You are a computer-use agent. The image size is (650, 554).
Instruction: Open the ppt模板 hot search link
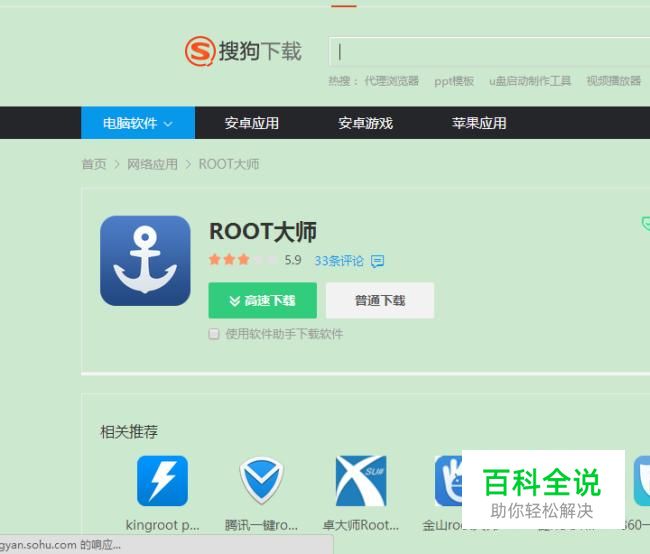(454, 81)
